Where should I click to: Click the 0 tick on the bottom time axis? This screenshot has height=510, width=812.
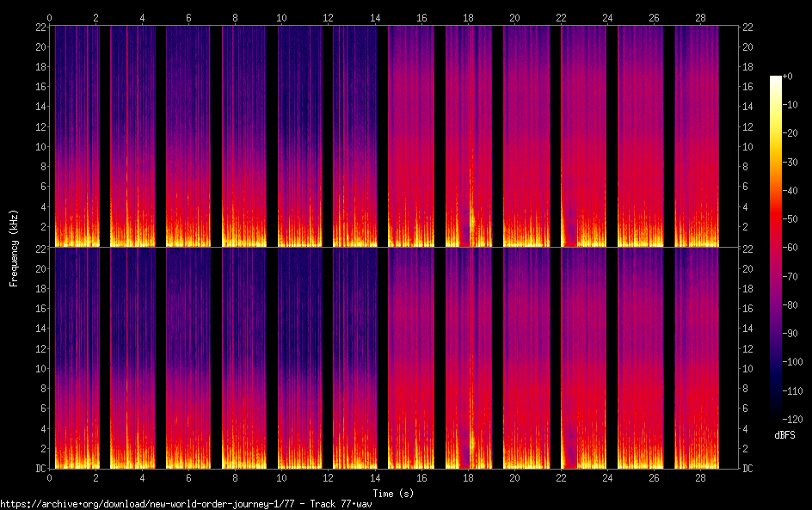point(50,477)
